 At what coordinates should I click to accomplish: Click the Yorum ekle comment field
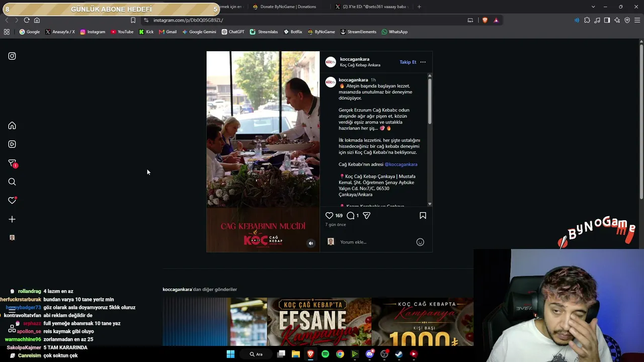tap(376, 242)
